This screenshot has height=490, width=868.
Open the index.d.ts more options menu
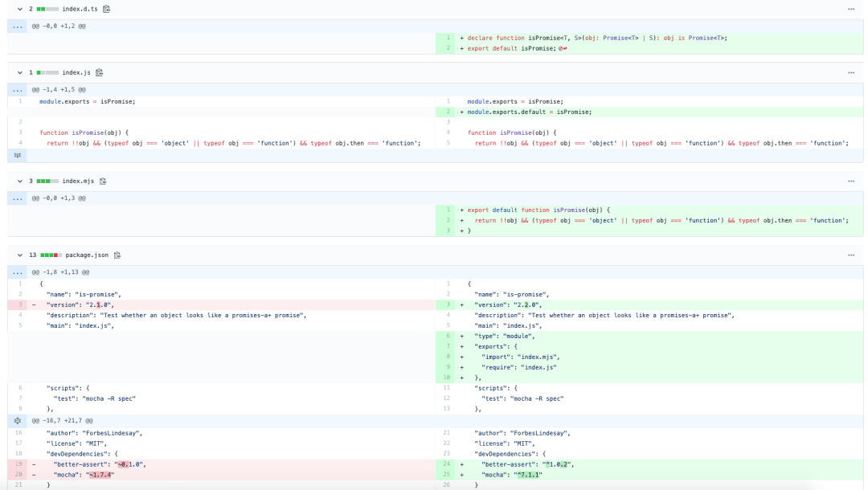[x=851, y=9]
